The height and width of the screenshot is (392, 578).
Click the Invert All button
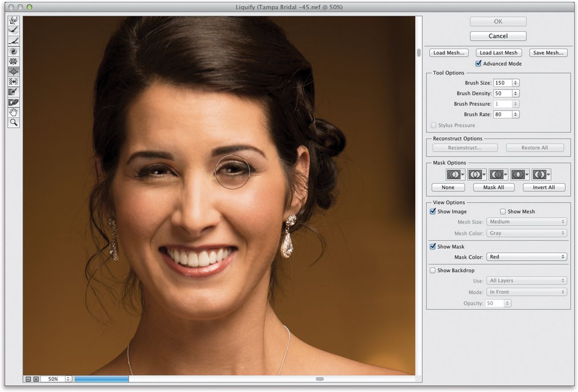point(544,187)
